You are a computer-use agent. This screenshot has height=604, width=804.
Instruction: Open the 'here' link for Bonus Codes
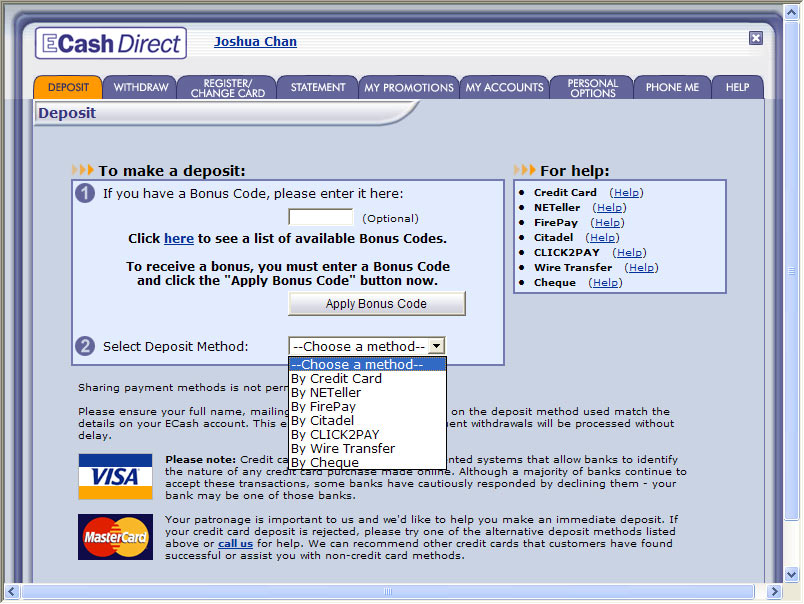(179, 239)
